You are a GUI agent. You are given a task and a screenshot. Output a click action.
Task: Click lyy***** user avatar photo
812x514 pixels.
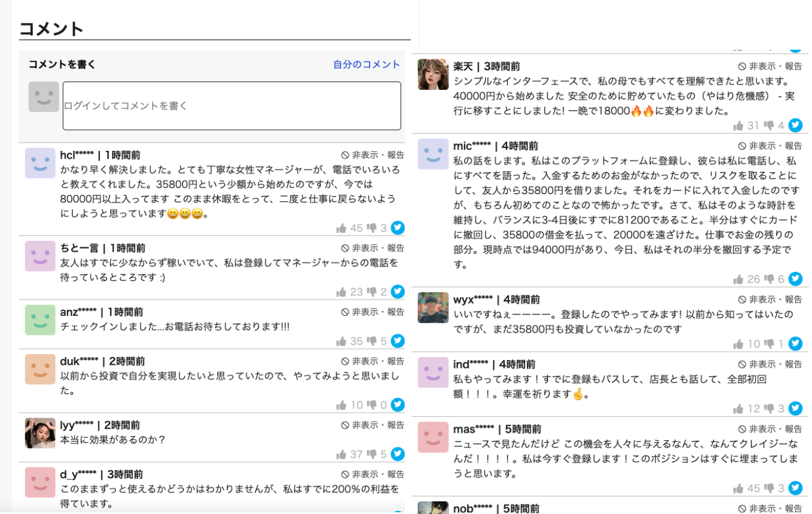point(40,433)
